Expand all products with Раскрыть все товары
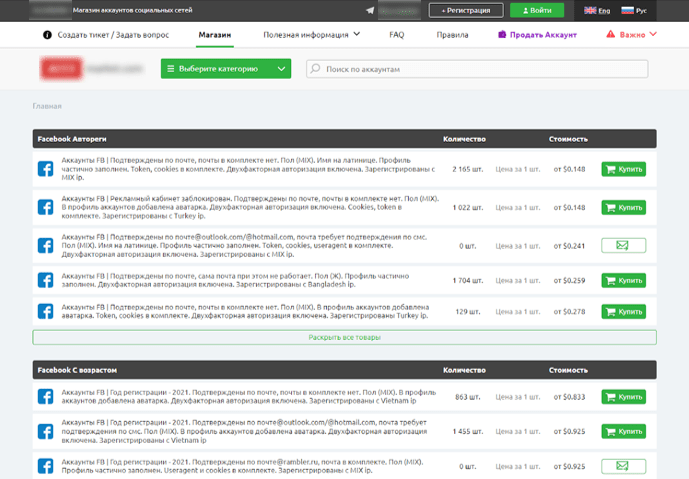Screen dimensions: 689x479 (x=344, y=338)
